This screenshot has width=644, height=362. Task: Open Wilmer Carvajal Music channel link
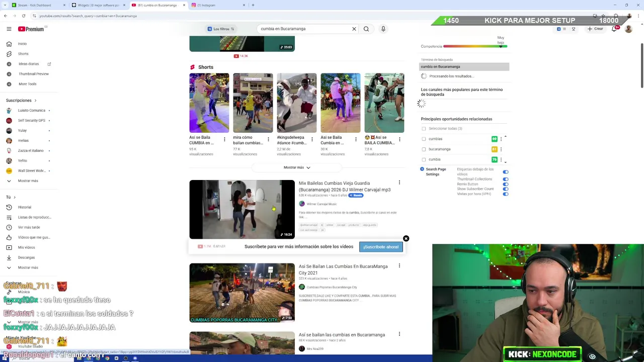point(321,204)
